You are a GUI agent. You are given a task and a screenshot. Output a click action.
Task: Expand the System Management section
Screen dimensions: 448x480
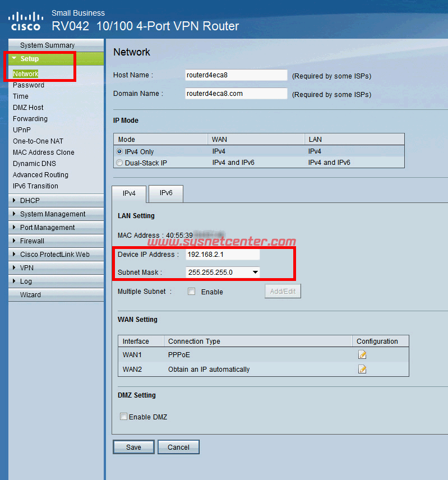pyautogui.click(x=56, y=214)
